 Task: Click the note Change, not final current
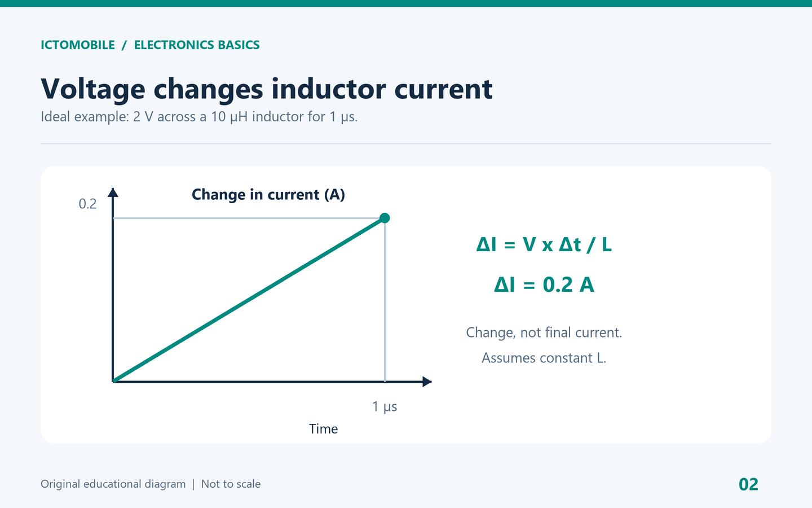tap(544, 332)
